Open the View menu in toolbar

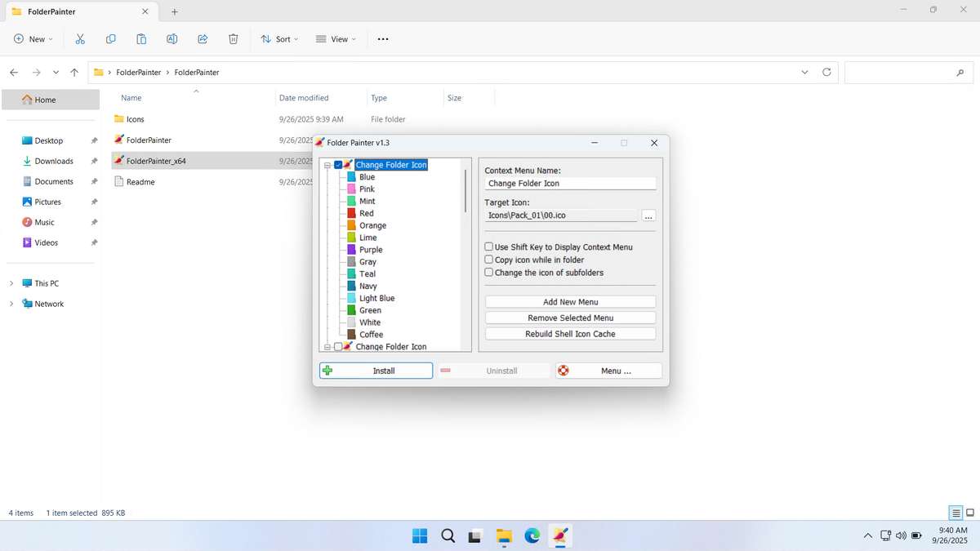[x=336, y=39]
